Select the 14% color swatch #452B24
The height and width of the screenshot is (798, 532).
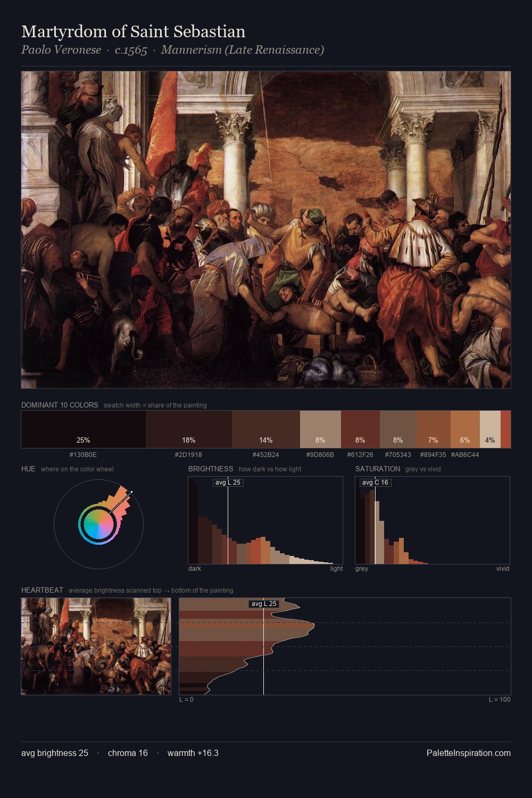tap(266, 429)
